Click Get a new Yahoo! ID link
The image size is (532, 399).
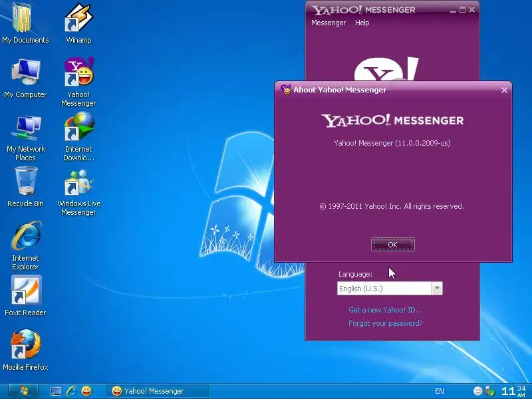386,310
